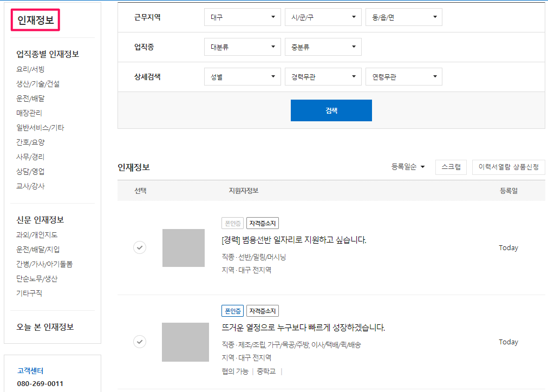This screenshot has height=392, width=548.
Task: Click the 등록일 column header
Action: tap(508, 191)
